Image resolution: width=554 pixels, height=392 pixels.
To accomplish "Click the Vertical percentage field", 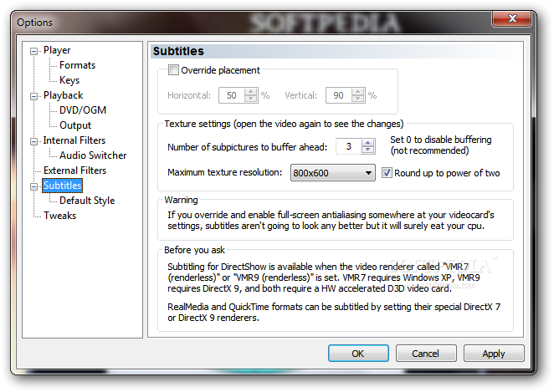I will tap(339, 95).
